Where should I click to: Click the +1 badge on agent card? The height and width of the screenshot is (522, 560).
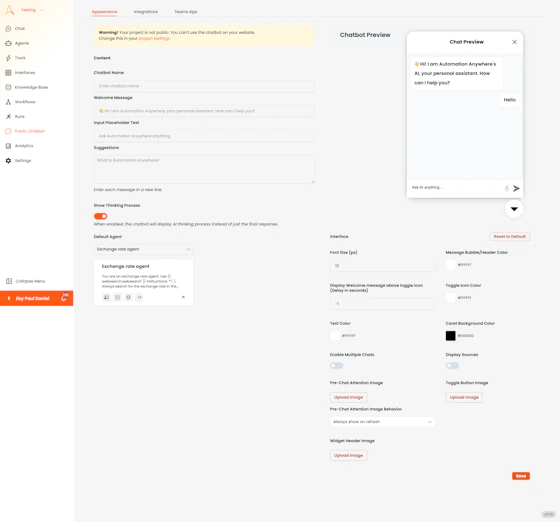point(139,297)
